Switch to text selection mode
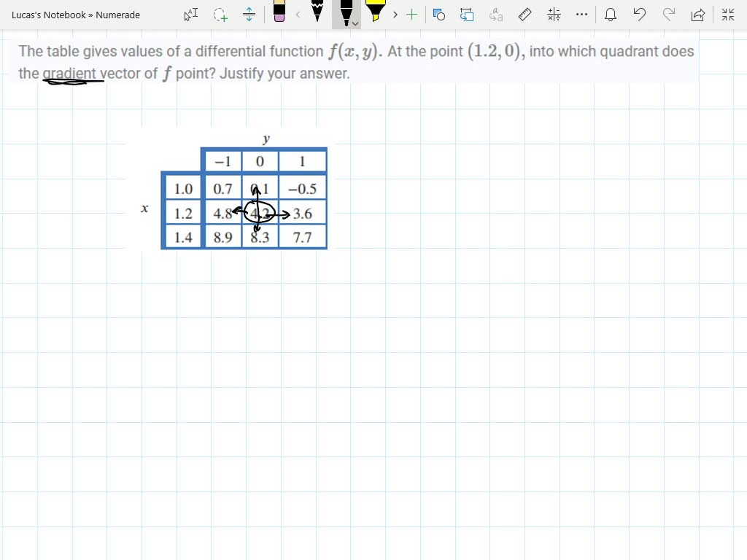 (x=190, y=15)
